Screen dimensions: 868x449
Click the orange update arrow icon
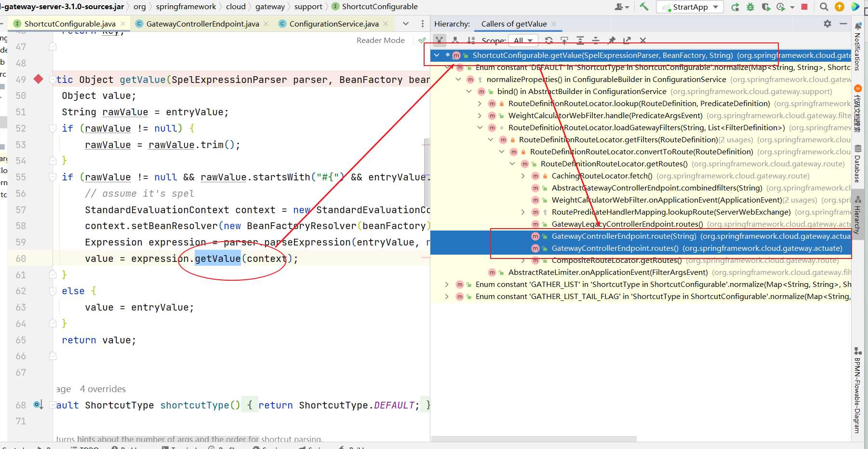[840, 7]
